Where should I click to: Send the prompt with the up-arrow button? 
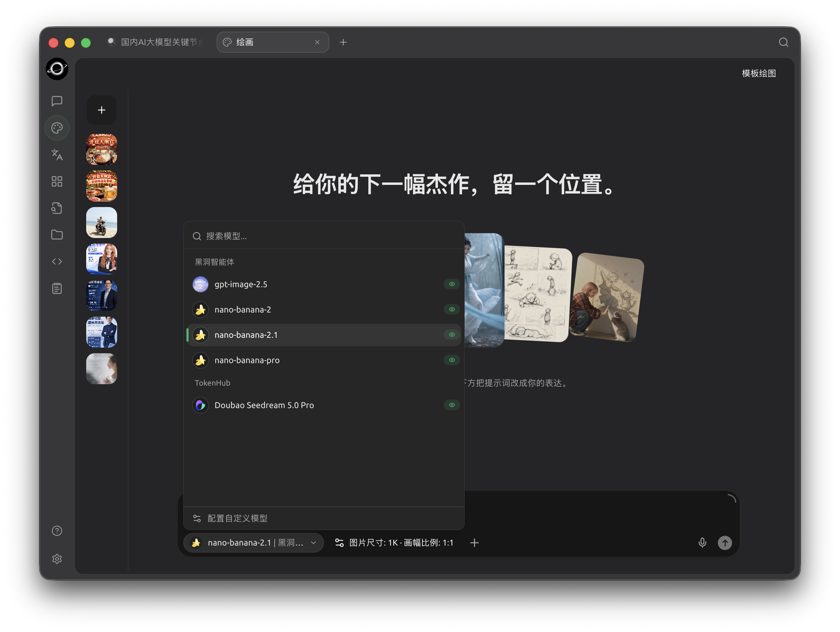pos(725,543)
